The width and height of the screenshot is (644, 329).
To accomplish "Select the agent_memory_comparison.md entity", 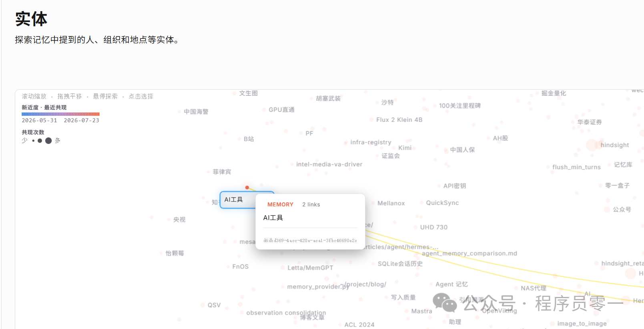I will [469, 253].
